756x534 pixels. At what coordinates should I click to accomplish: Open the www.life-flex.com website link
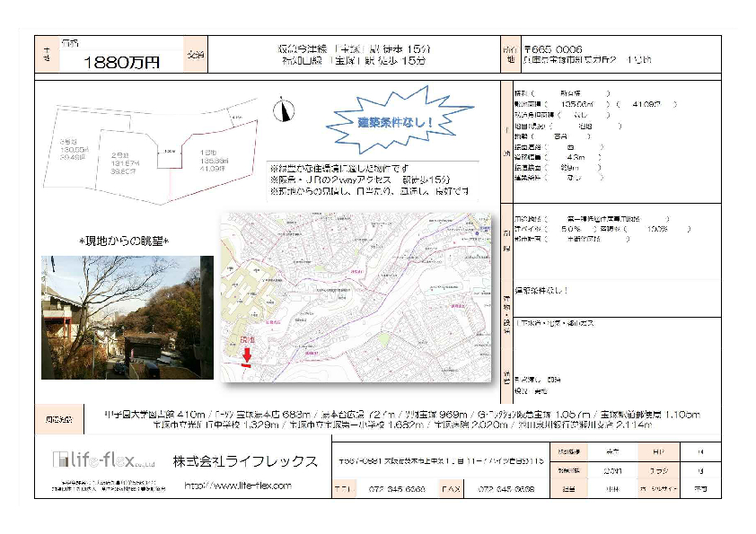pyautogui.click(x=238, y=486)
